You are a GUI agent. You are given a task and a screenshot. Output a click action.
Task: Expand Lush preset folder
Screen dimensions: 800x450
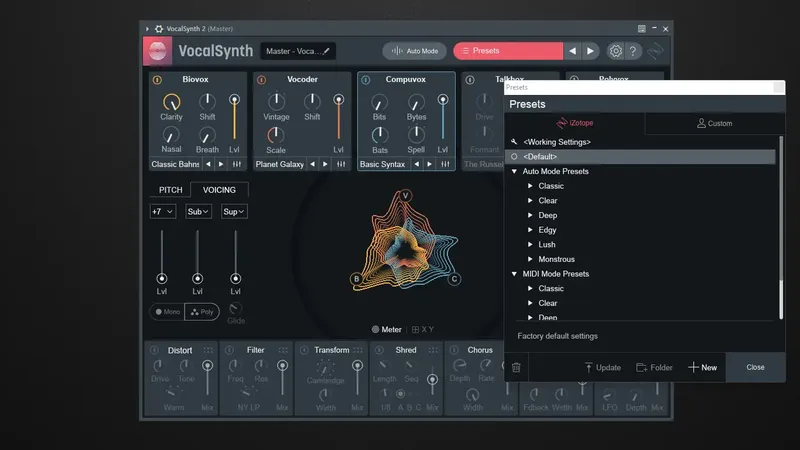click(530, 244)
